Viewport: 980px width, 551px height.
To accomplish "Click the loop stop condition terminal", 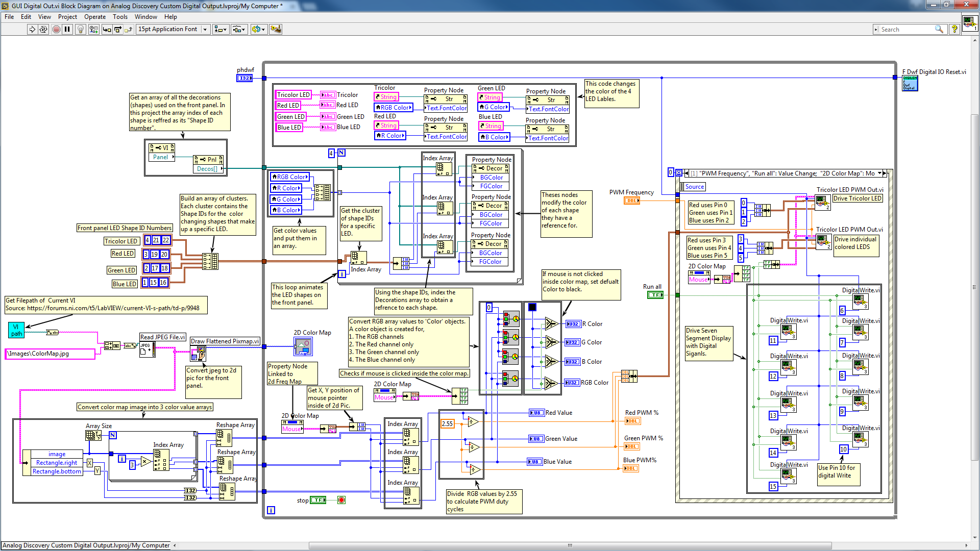I will (341, 500).
